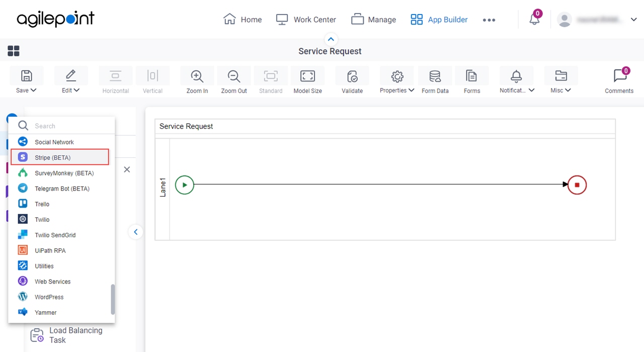Click the Vertical align icon
644x352 pixels.
(x=152, y=76)
